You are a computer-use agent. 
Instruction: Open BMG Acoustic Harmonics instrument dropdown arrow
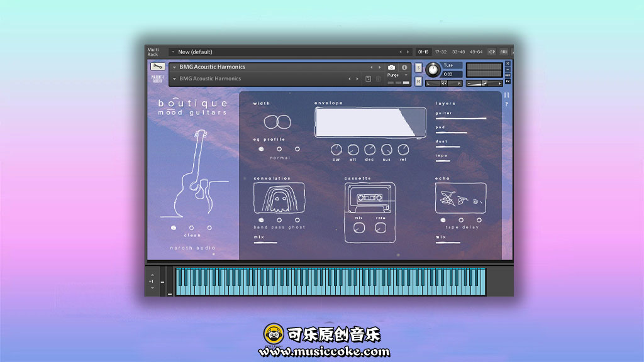pos(175,67)
